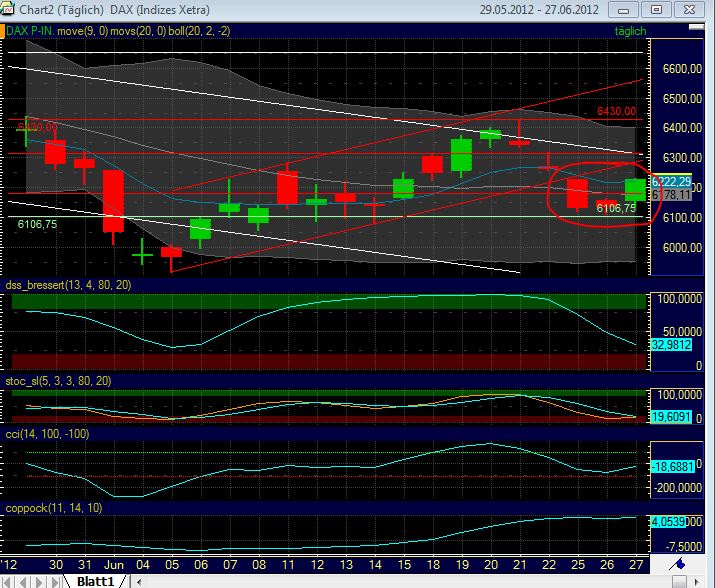Click the -18,6881 CCI value marker
The width and height of the screenshot is (715, 588).
point(673,467)
